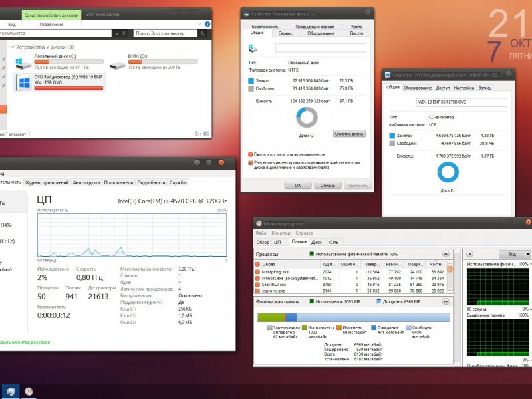Select the Локальный диск (C:) drive icon
This screenshot has width=532, height=399.
coord(23,63)
